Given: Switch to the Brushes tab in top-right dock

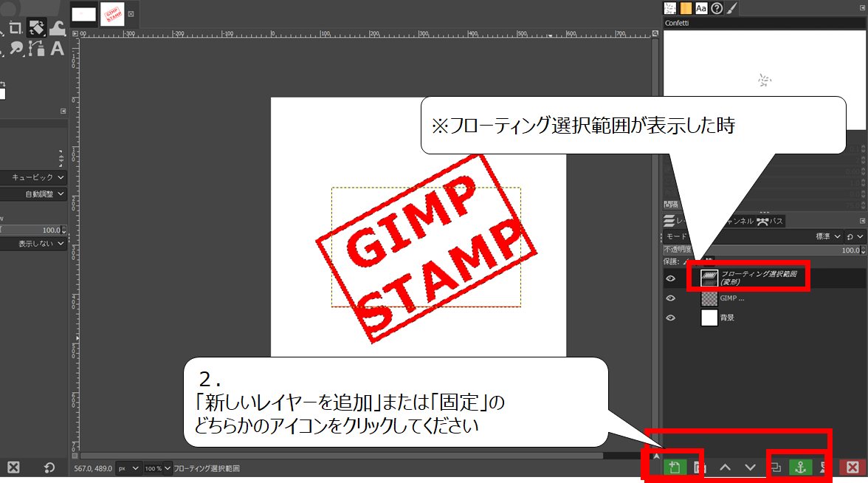Looking at the screenshot, I should pyautogui.click(x=670, y=8).
